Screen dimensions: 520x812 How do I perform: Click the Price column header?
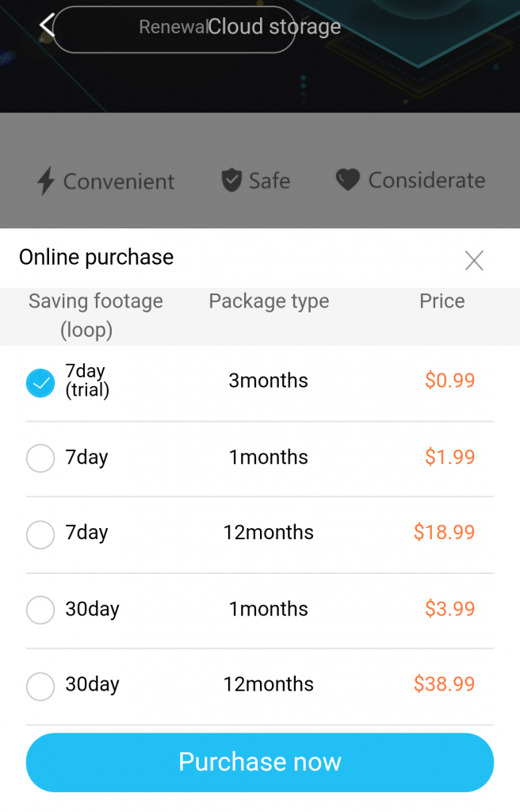pos(442,301)
